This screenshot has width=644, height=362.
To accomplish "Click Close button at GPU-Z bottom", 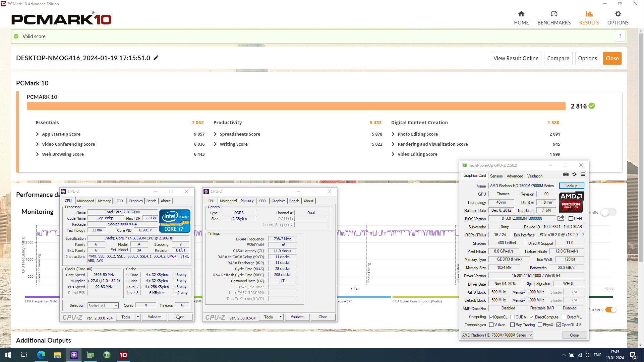I will (x=574, y=335).
